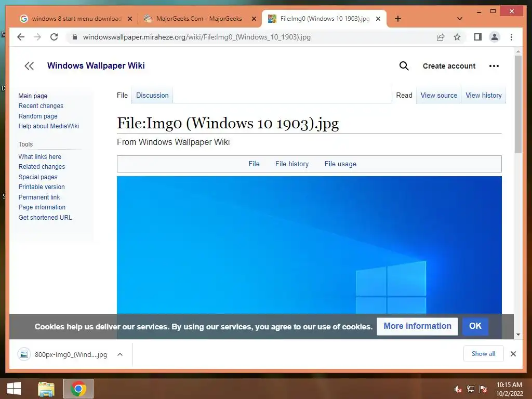Image resolution: width=532 pixels, height=399 pixels.
Task: Select the File namespace tab
Action: coord(122,96)
